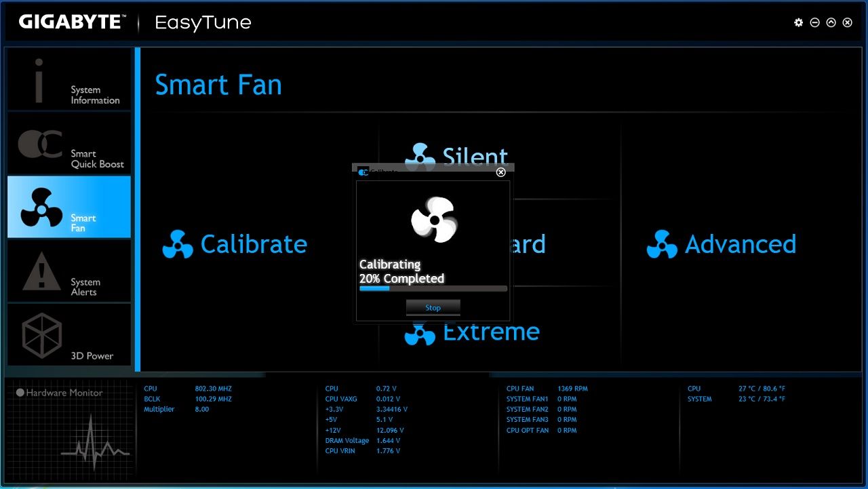
Task: Click CPU voltage value 0.72 V
Action: pyautogui.click(x=386, y=389)
